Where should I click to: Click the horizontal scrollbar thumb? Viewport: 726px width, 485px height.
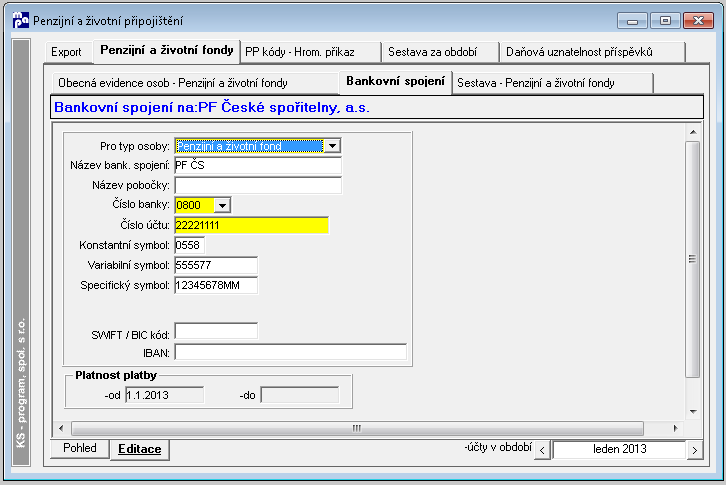pyautogui.click(x=357, y=428)
